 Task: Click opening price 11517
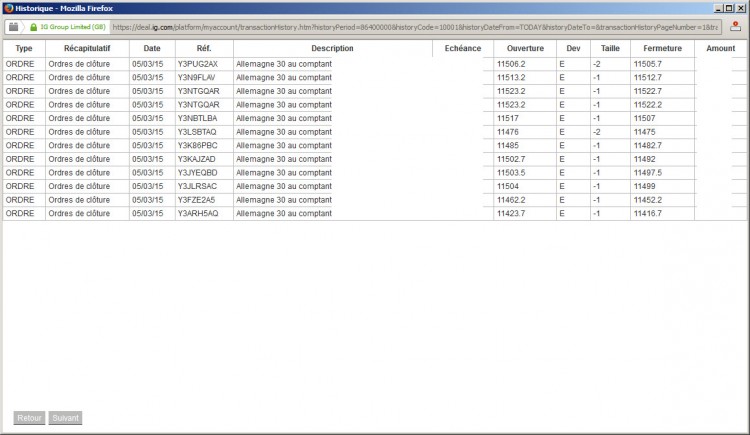507,118
